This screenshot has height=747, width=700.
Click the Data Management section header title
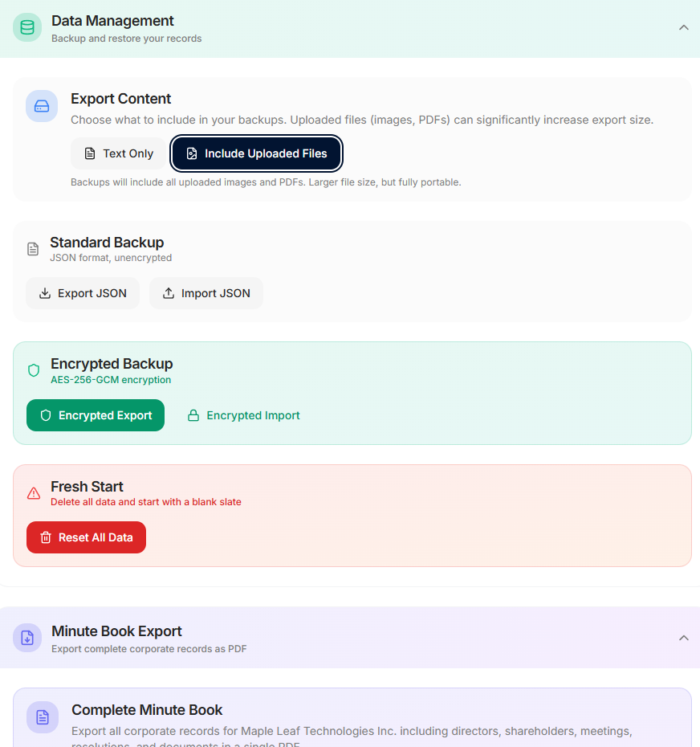[112, 21]
